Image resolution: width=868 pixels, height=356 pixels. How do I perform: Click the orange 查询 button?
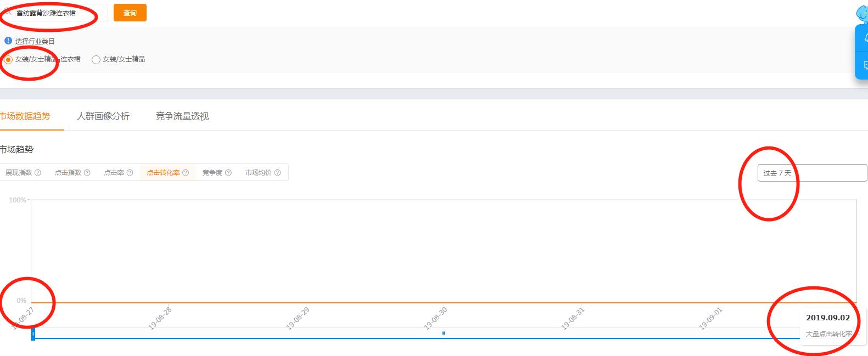click(x=130, y=13)
